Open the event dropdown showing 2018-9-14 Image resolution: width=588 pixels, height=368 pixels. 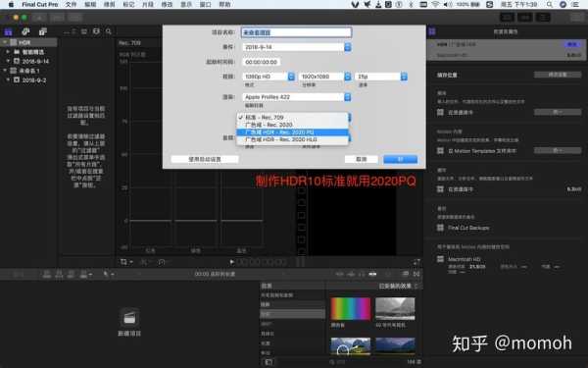pos(297,47)
